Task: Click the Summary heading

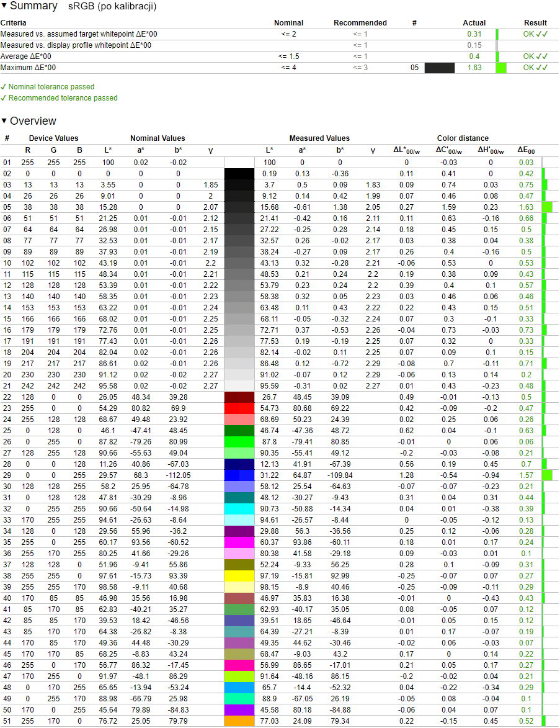Action: point(33,6)
